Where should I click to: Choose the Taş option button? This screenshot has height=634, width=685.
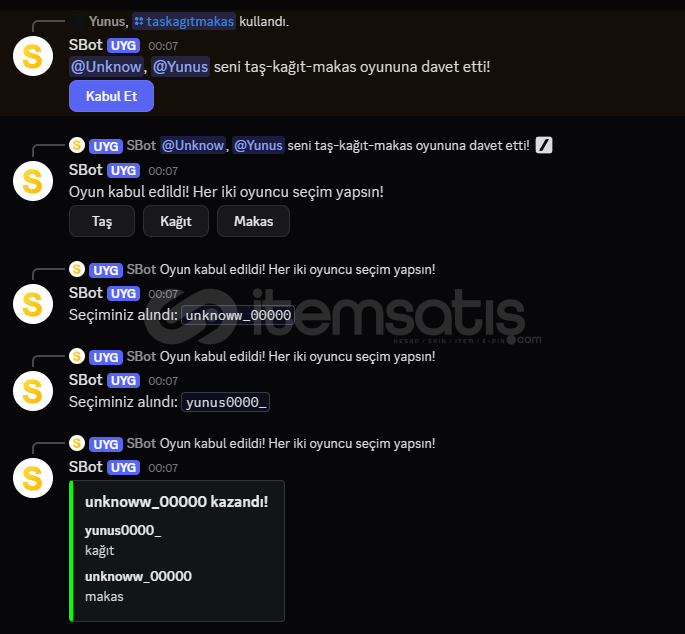(102, 221)
